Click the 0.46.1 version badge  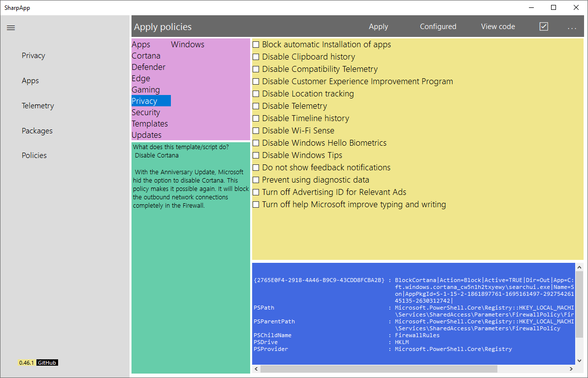click(26, 363)
